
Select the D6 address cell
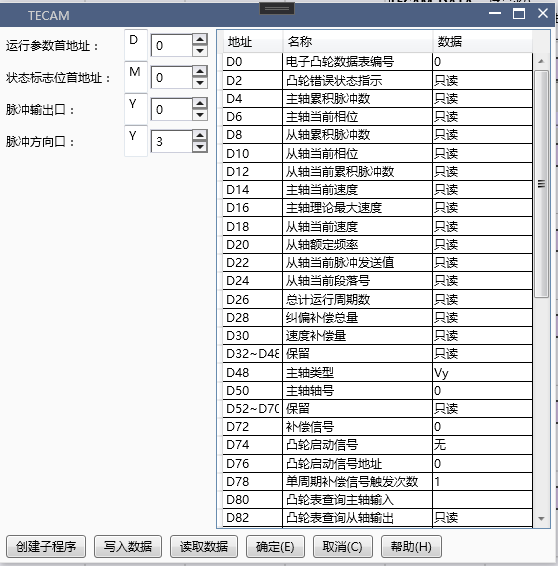(x=253, y=117)
